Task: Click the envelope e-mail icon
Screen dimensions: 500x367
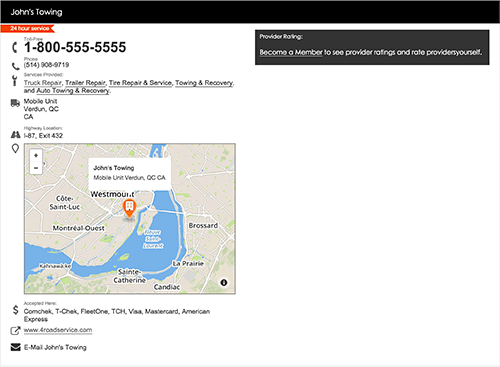Action: (15, 347)
